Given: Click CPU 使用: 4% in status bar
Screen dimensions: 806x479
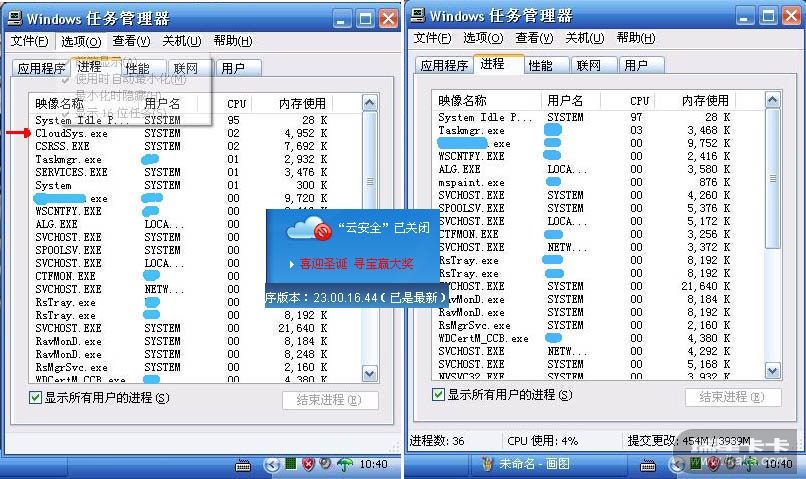Looking at the screenshot, I should tap(542, 441).
